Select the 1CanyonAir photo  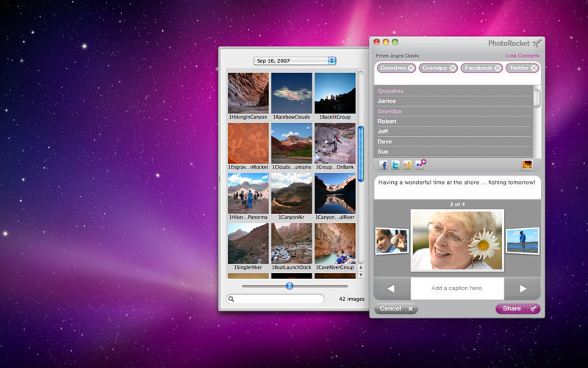coord(291,194)
